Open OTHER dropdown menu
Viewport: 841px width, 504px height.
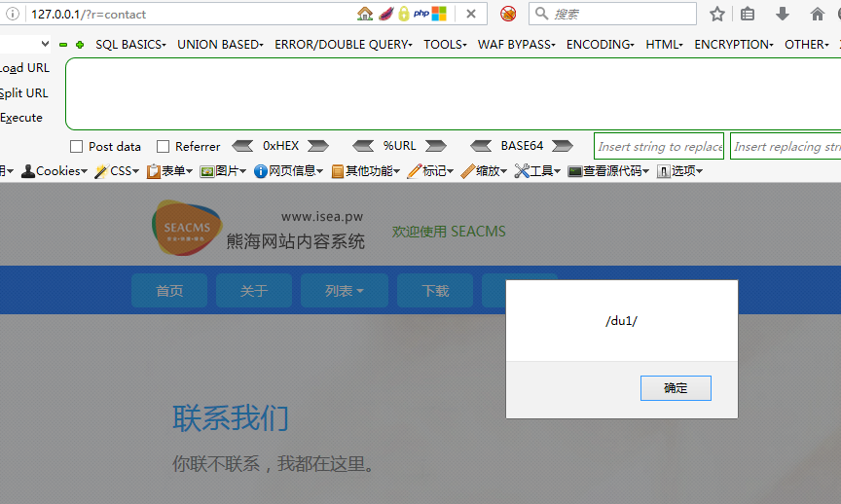click(807, 45)
